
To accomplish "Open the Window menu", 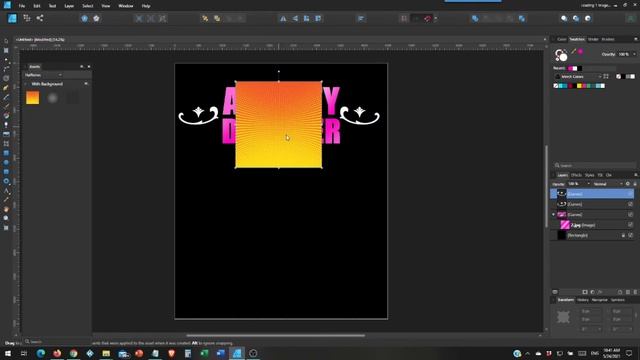I will [x=125, y=6].
